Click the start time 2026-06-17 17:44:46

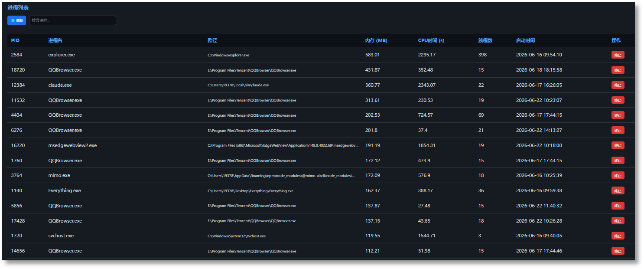pos(539,251)
